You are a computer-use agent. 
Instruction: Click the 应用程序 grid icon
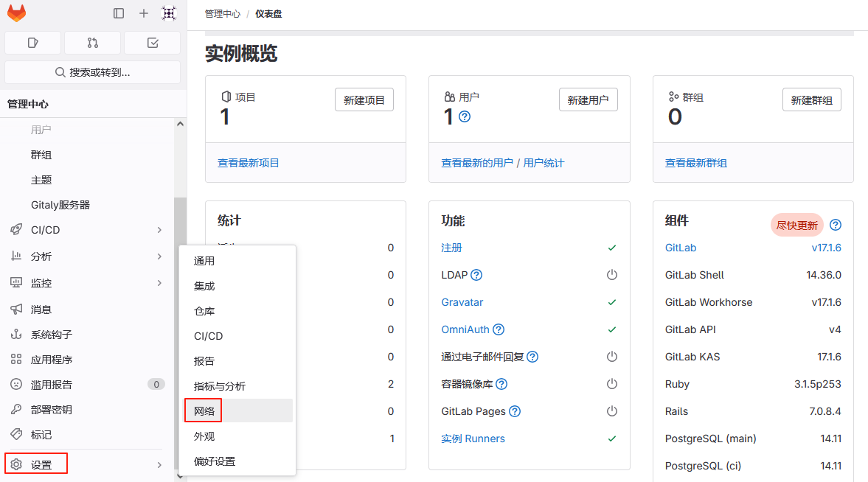point(16,359)
